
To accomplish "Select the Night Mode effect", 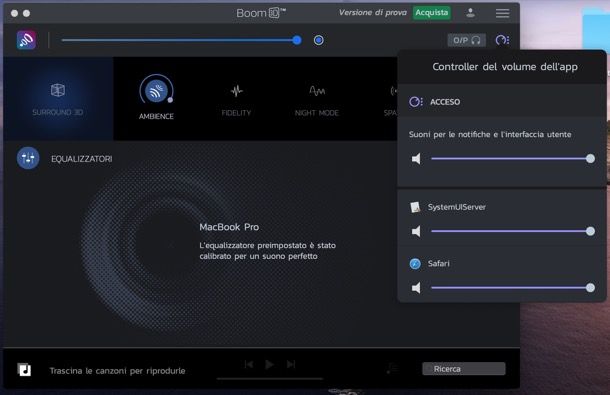I will [317, 100].
